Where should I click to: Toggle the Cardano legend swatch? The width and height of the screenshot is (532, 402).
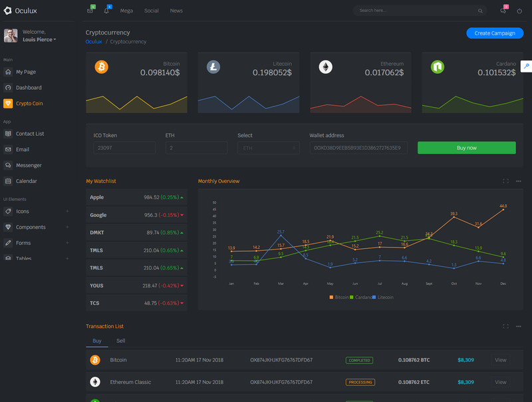tap(352, 297)
